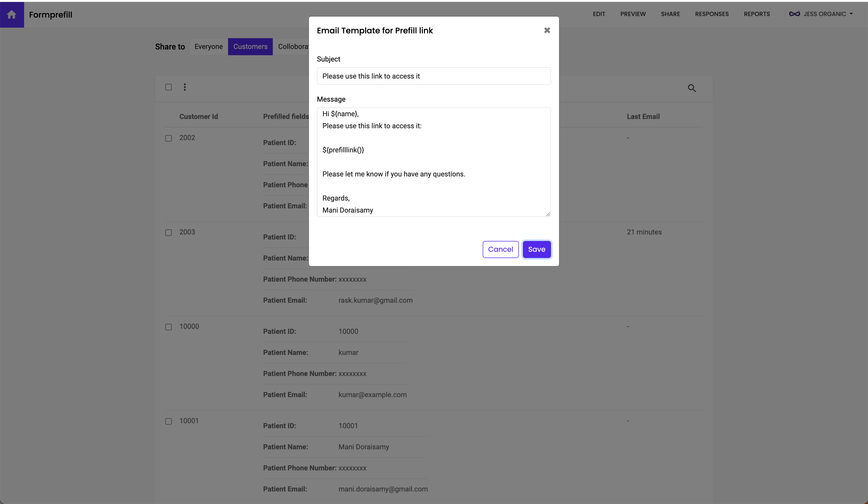Open the three-dot actions menu

click(x=185, y=87)
